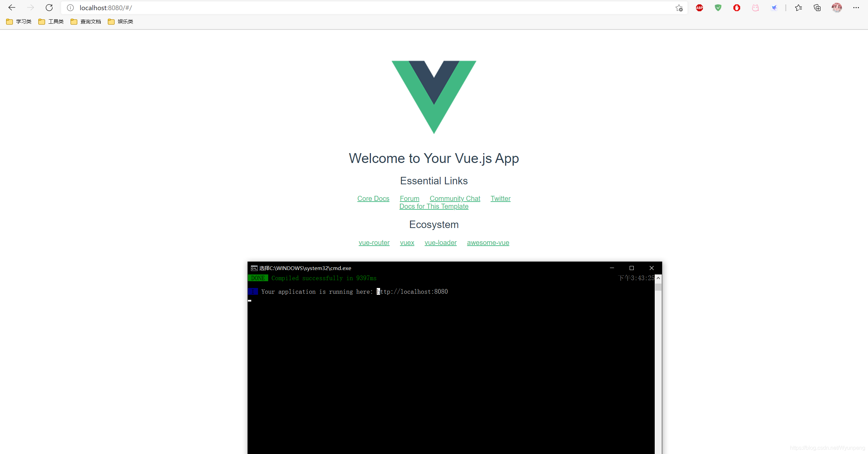Open the user profile avatar
Viewport: 868px width, 454px height.
(x=836, y=7)
